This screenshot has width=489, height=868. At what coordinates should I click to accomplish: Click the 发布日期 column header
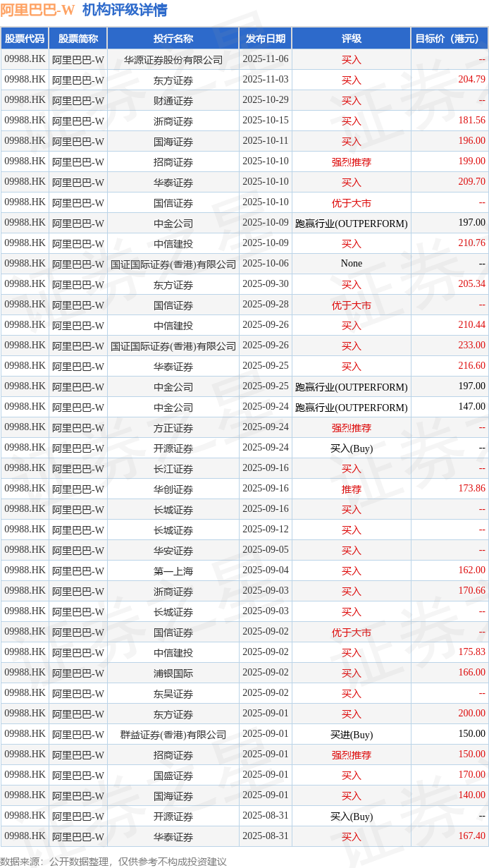pyautogui.click(x=266, y=39)
